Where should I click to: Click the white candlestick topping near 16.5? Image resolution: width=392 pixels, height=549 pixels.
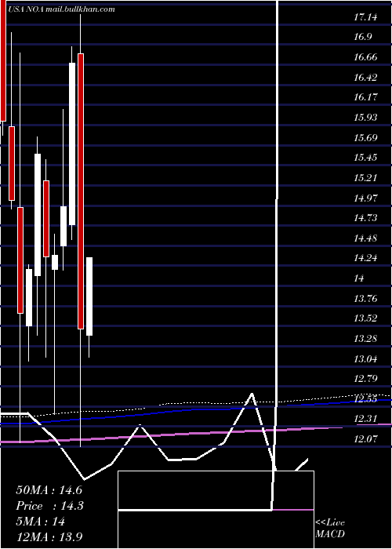(x=72, y=144)
